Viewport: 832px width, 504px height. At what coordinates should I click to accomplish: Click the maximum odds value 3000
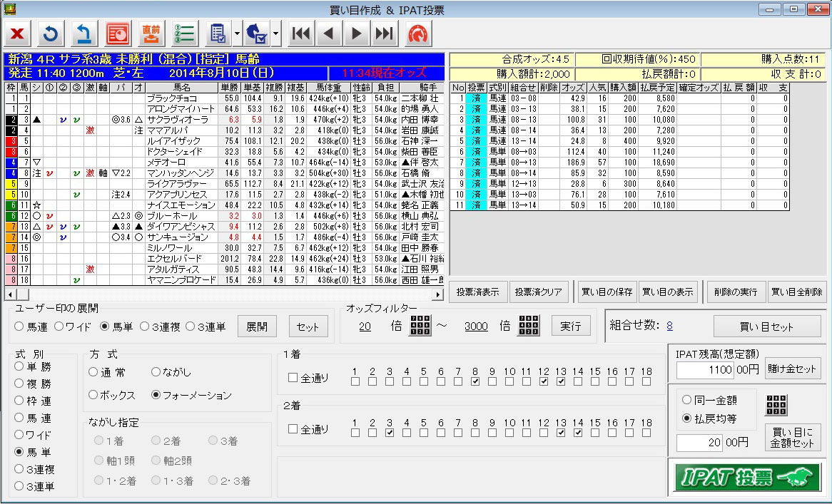pyautogui.click(x=476, y=326)
